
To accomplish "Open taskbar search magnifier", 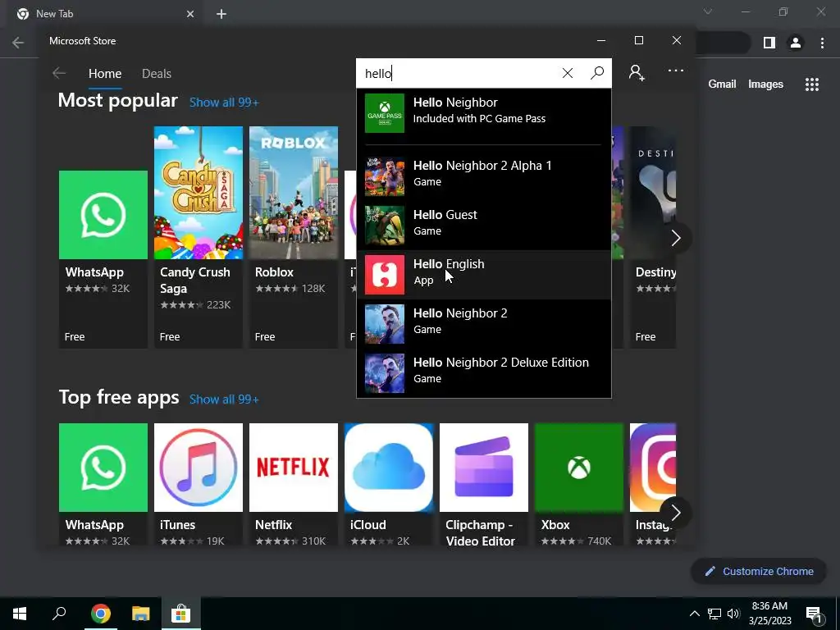I will pos(59,614).
